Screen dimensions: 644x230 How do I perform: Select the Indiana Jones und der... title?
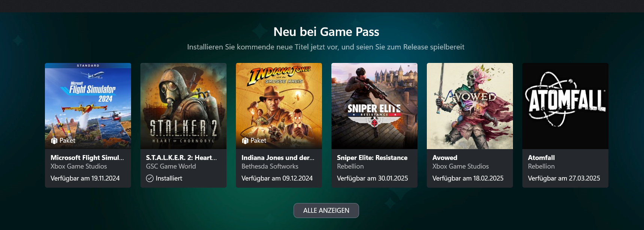coord(278,158)
